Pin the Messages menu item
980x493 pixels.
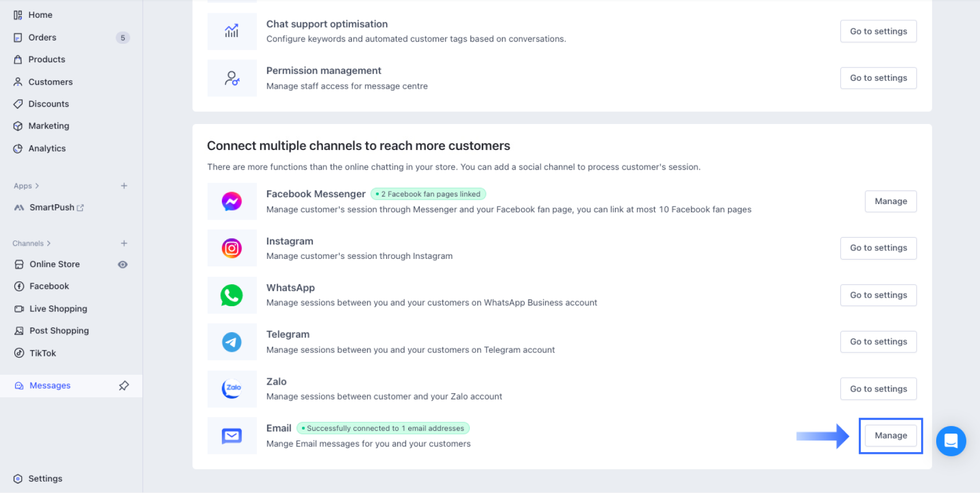click(x=124, y=385)
